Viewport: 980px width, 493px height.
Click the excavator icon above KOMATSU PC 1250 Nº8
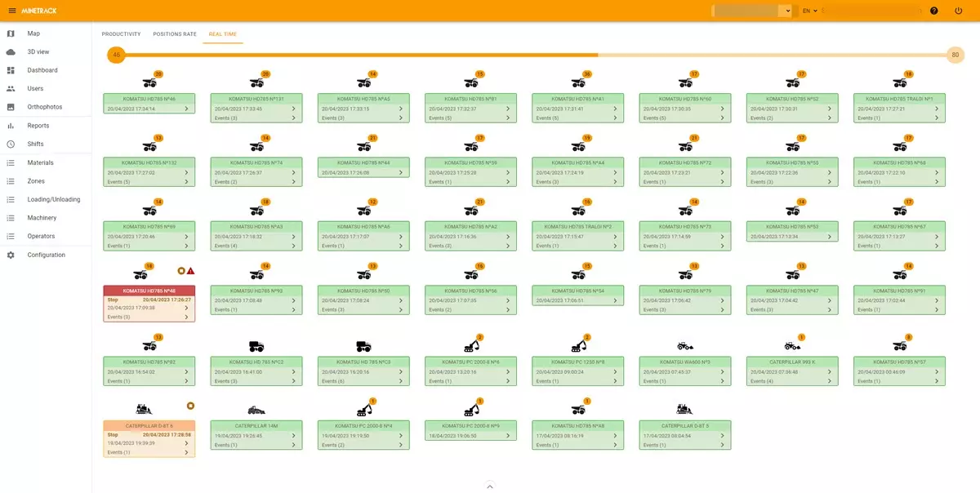click(578, 345)
